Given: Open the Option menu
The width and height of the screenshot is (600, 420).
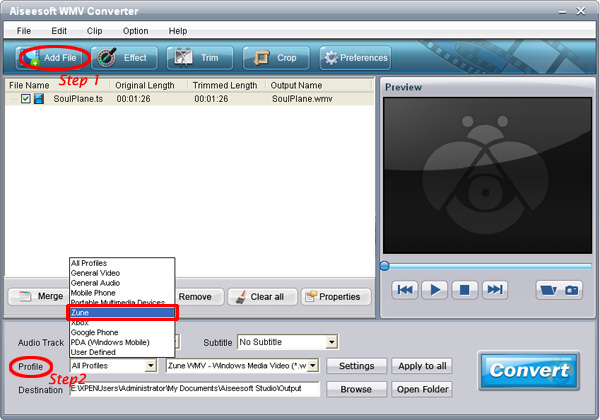Looking at the screenshot, I should (x=135, y=31).
